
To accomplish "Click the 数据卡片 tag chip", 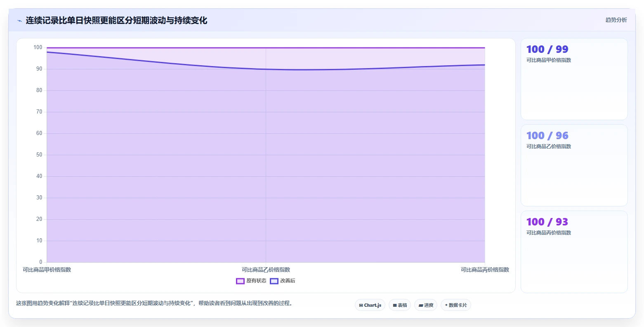I will 456,305.
